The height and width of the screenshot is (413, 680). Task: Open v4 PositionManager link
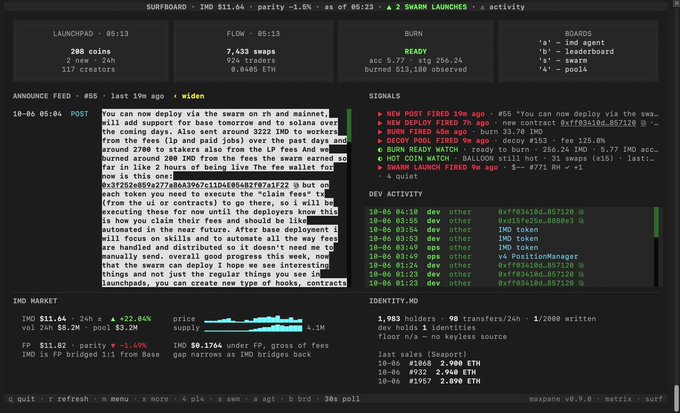point(538,257)
